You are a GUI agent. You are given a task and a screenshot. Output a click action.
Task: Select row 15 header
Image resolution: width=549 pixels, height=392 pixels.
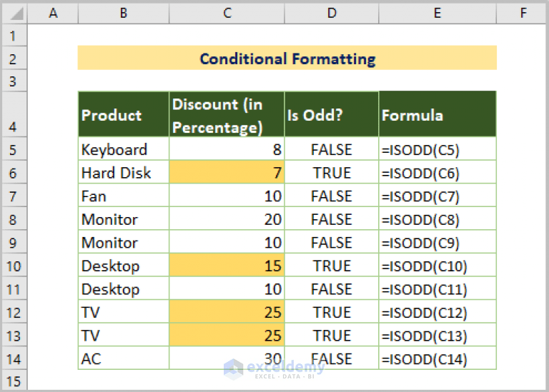click(14, 380)
